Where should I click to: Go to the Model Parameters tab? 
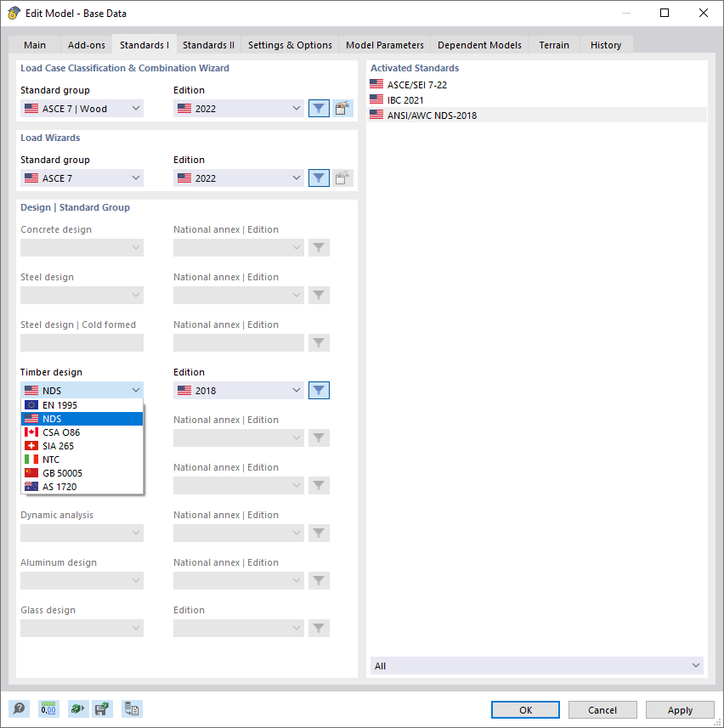coord(385,45)
